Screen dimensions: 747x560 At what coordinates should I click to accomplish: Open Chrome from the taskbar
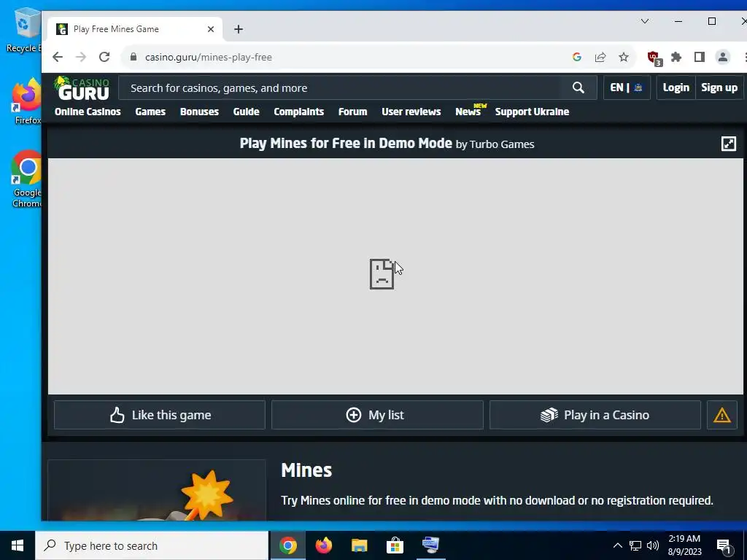pyautogui.click(x=287, y=545)
